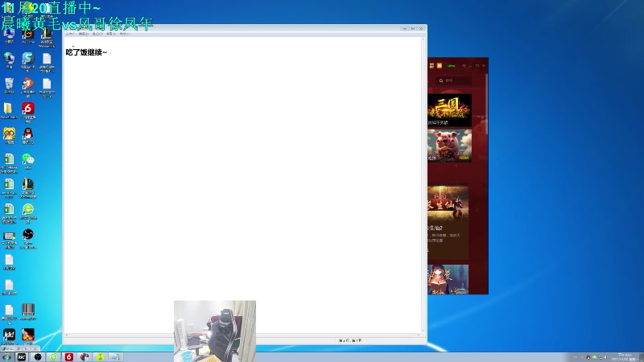Open the last menu in the text editor
This screenshot has height=362, width=644.
pos(124,34)
